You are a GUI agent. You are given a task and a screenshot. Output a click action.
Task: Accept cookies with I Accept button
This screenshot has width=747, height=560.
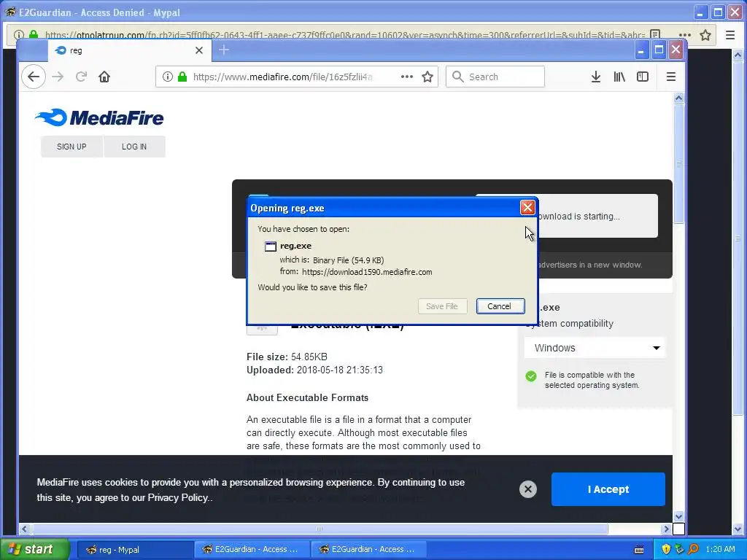coord(608,489)
